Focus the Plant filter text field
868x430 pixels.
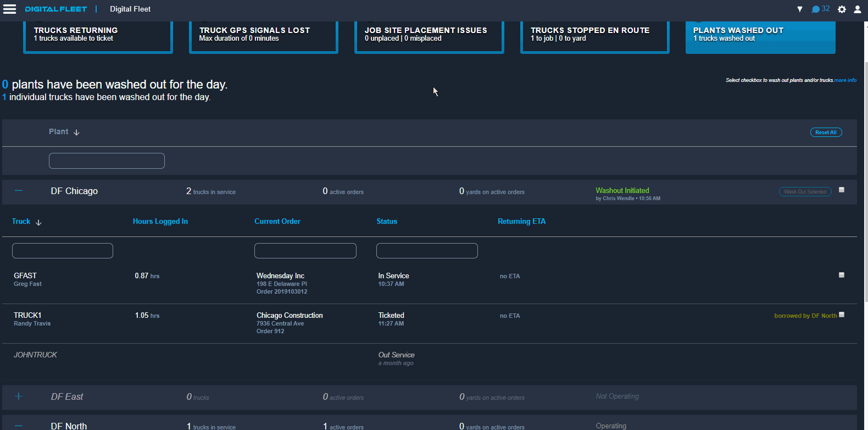tap(107, 161)
